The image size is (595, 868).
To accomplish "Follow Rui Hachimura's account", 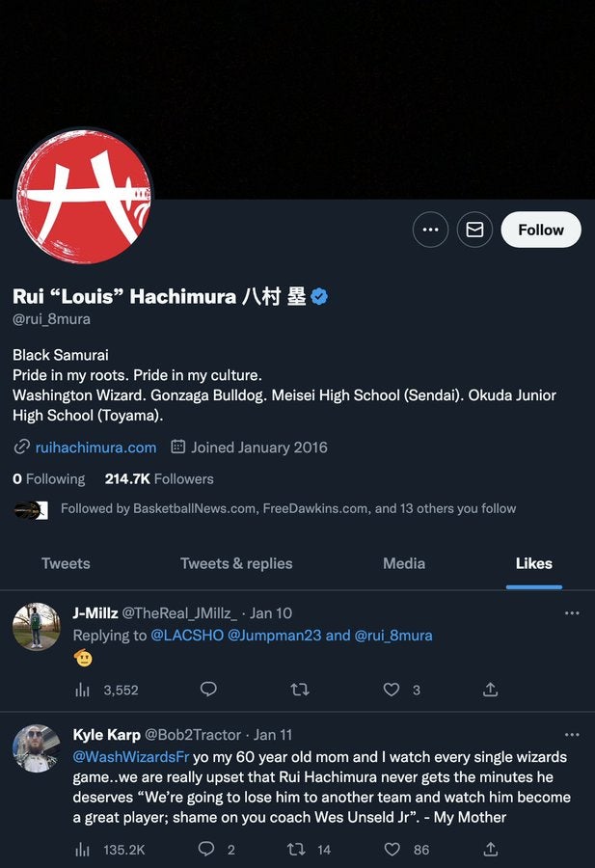I will pos(540,230).
